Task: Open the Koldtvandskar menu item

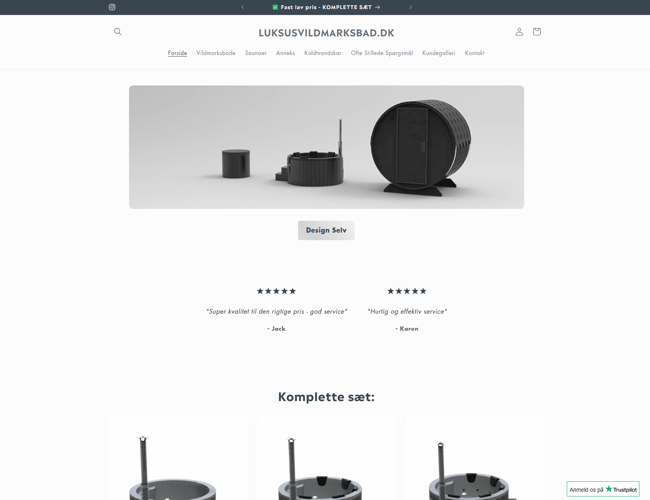Action: point(323,53)
